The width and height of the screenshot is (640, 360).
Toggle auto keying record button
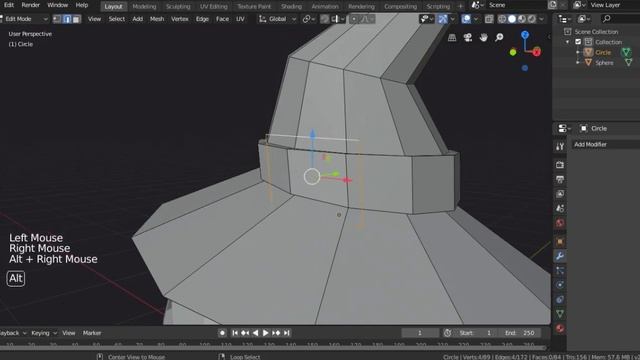point(222,333)
